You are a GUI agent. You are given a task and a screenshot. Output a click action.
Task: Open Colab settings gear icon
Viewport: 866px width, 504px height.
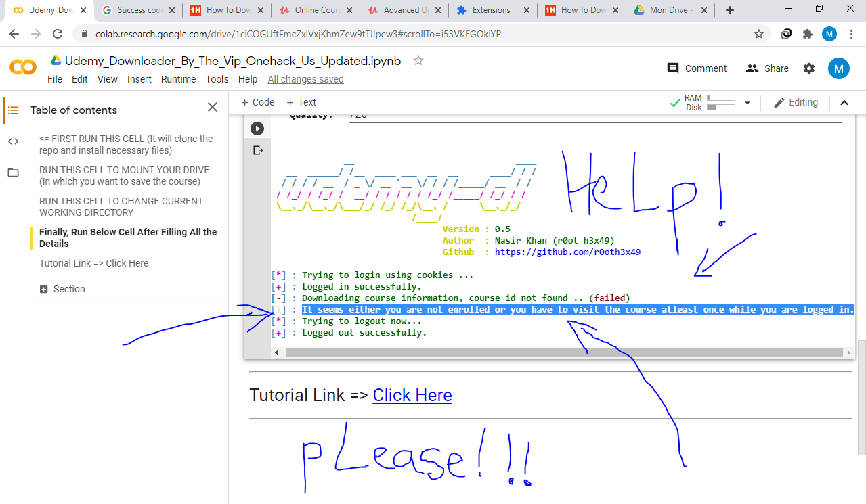(809, 68)
